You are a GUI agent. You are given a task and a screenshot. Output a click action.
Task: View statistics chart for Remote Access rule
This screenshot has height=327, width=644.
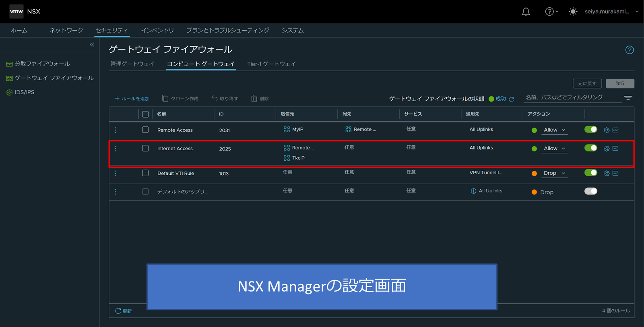click(615, 130)
